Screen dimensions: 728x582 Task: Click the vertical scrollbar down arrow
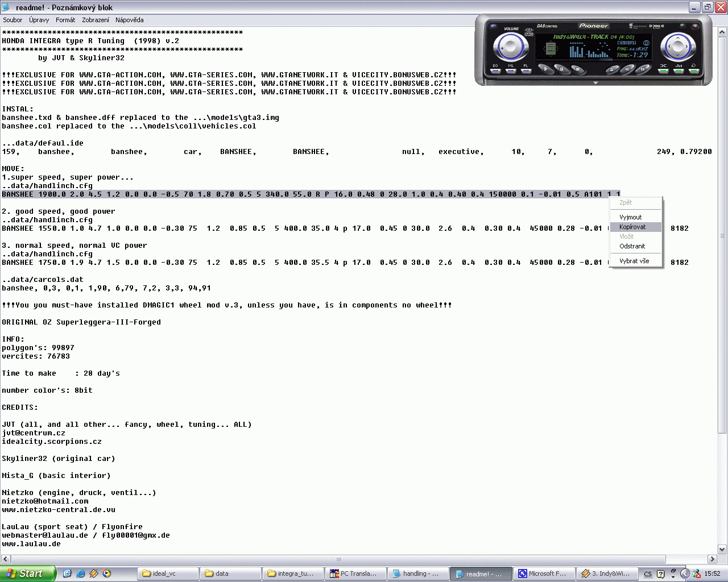(722, 550)
